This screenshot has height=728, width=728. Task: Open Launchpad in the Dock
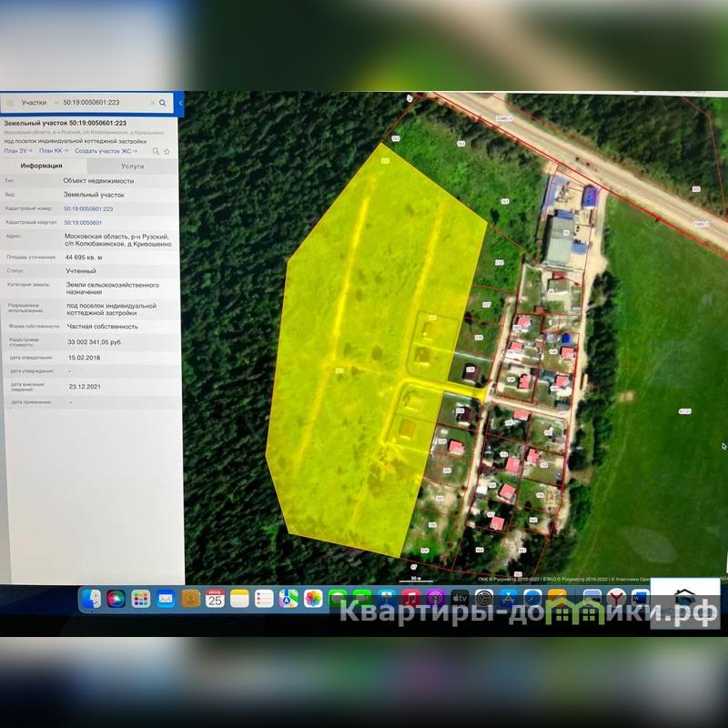[140, 598]
